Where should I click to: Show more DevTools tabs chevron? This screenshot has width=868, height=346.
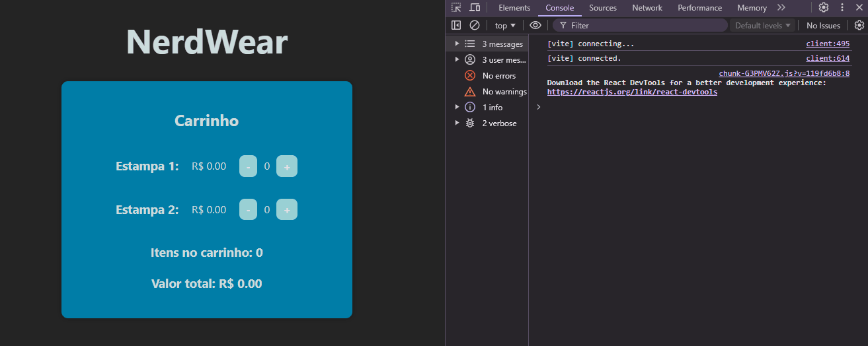781,8
